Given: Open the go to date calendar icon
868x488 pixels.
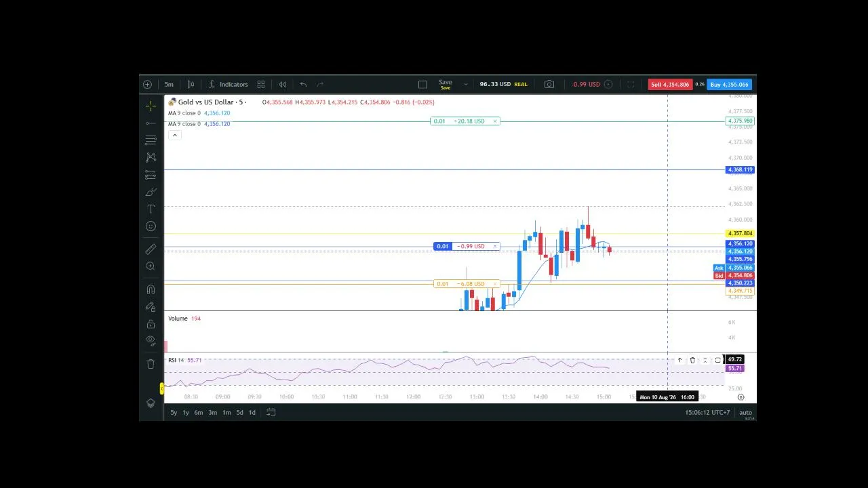Looking at the screenshot, I should coord(271,413).
